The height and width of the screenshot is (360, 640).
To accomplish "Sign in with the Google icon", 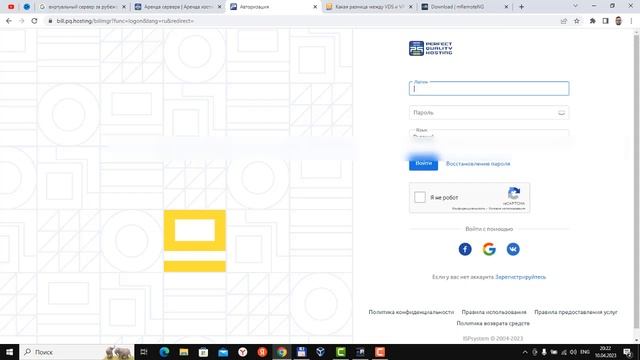I will 489,249.
